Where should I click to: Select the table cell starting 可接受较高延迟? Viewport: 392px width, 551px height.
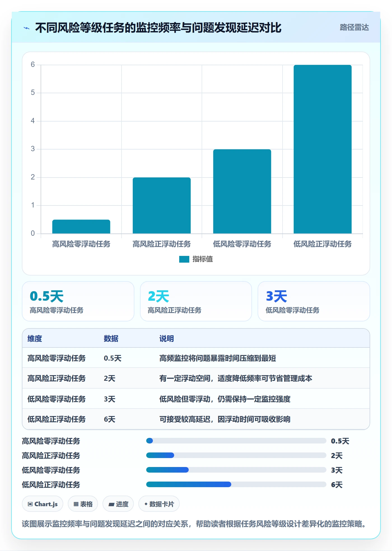(225, 419)
